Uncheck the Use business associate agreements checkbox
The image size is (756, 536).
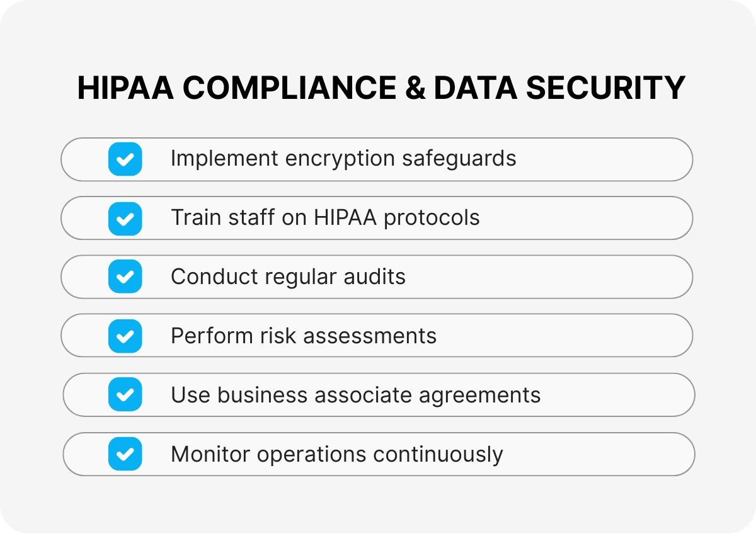point(125,395)
